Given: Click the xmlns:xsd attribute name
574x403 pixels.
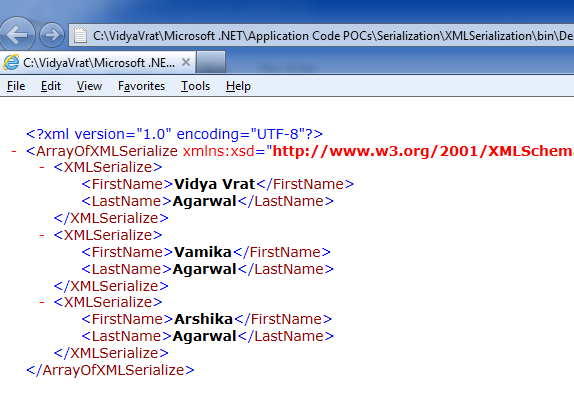Looking at the screenshot, I should point(219,151).
